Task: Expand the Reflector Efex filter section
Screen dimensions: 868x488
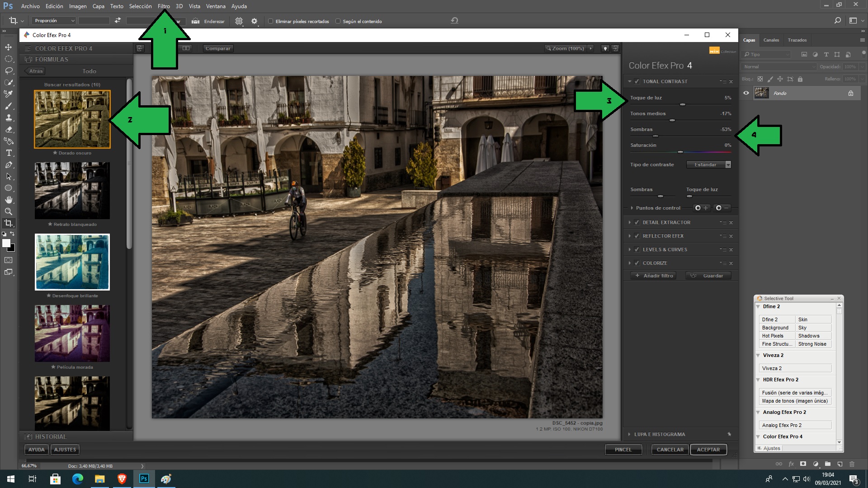Action: click(629, 236)
